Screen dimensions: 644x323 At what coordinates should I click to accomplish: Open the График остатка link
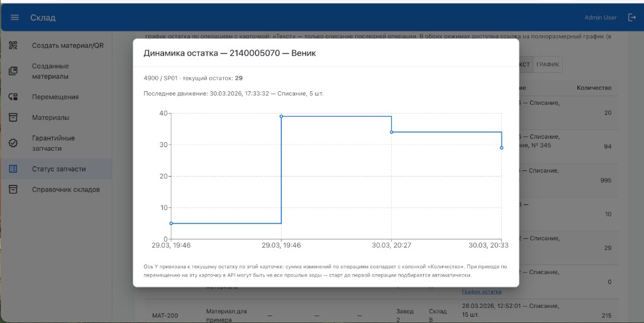[x=482, y=292]
